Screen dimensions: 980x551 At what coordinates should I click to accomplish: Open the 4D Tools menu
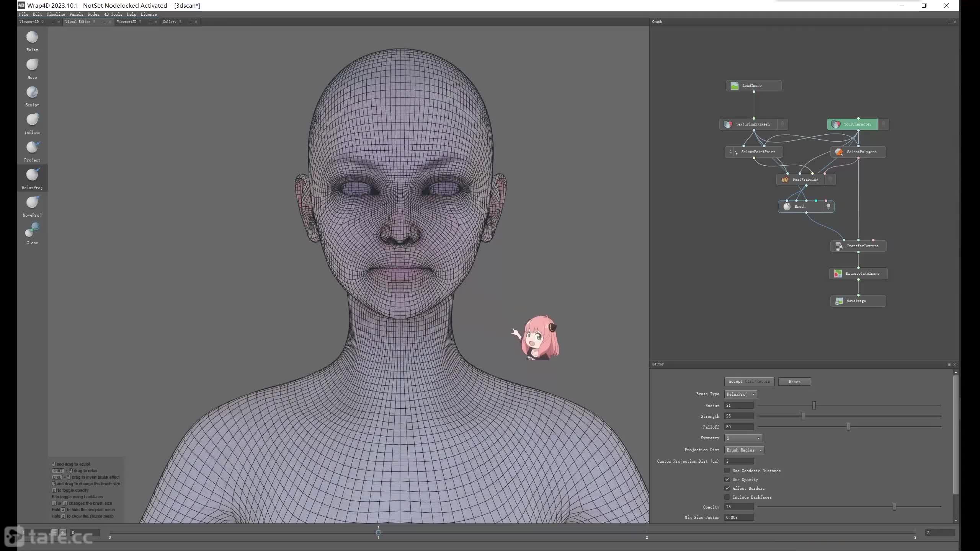[113, 14]
